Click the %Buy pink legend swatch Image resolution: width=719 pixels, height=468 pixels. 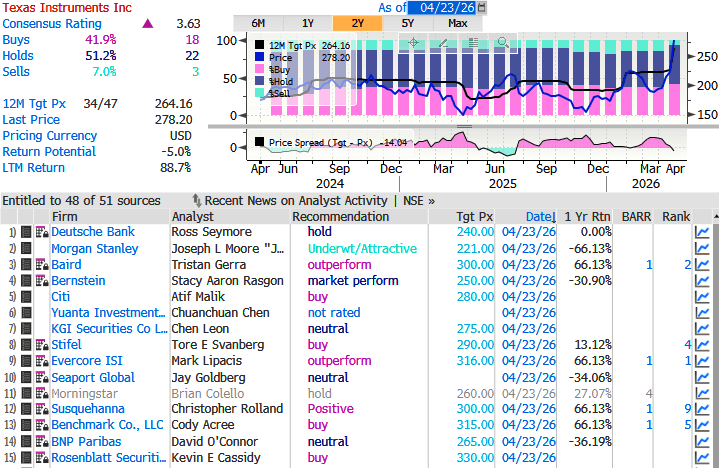point(261,70)
